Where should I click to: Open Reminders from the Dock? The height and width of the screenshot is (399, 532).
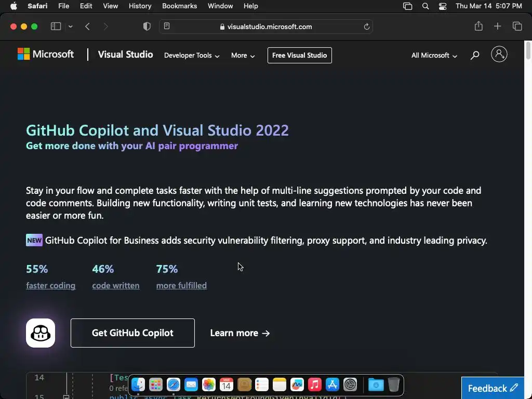(x=262, y=385)
